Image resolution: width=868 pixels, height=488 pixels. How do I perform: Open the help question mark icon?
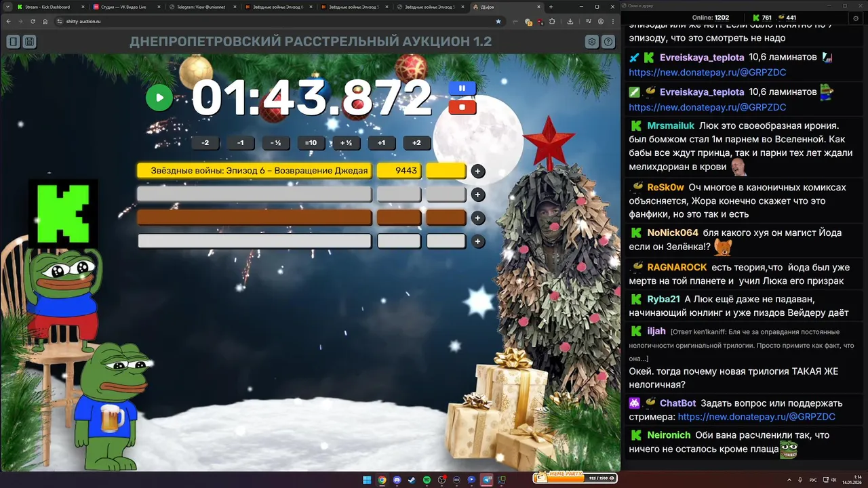click(608, 42)
